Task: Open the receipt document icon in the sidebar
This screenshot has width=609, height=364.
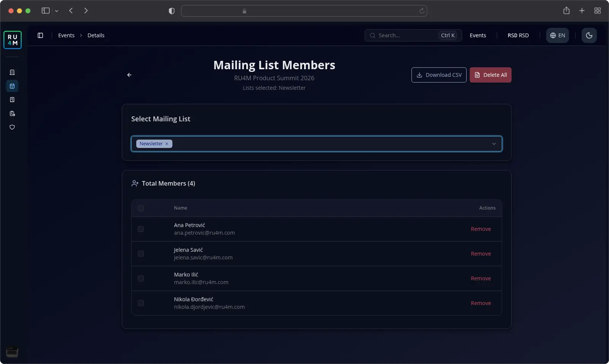Action: [x=12, y=100]
